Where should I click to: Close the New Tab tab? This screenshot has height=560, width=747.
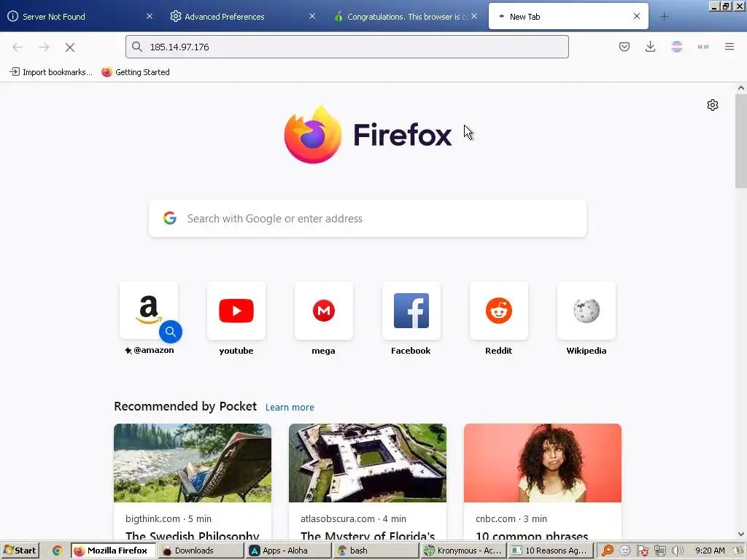(x=636, y=16)
